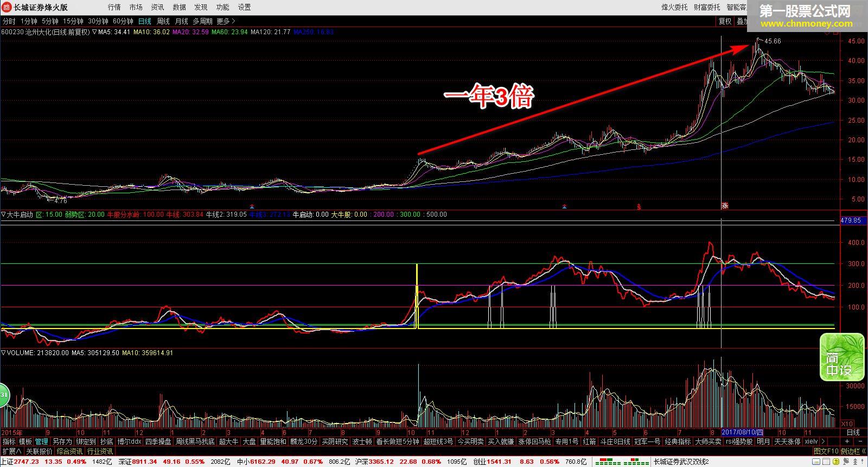The height and width of the screenshot is (467, 868).
Task: Open the 设置 menu
Action: tap(245, 7)
